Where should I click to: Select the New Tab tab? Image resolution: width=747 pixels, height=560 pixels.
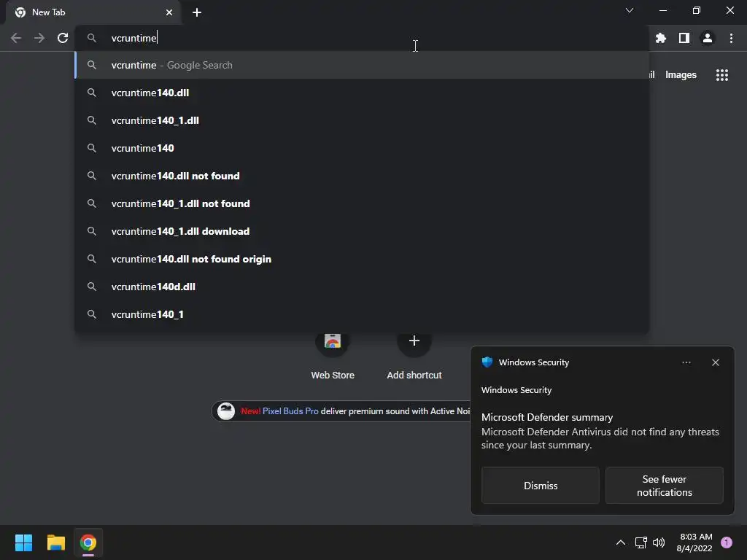(93, 12)
